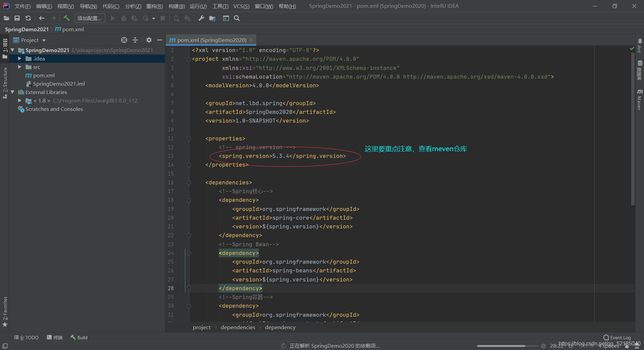Toggle the 1: Project tool window
644x350 pixels.
[x=5, y=48]
